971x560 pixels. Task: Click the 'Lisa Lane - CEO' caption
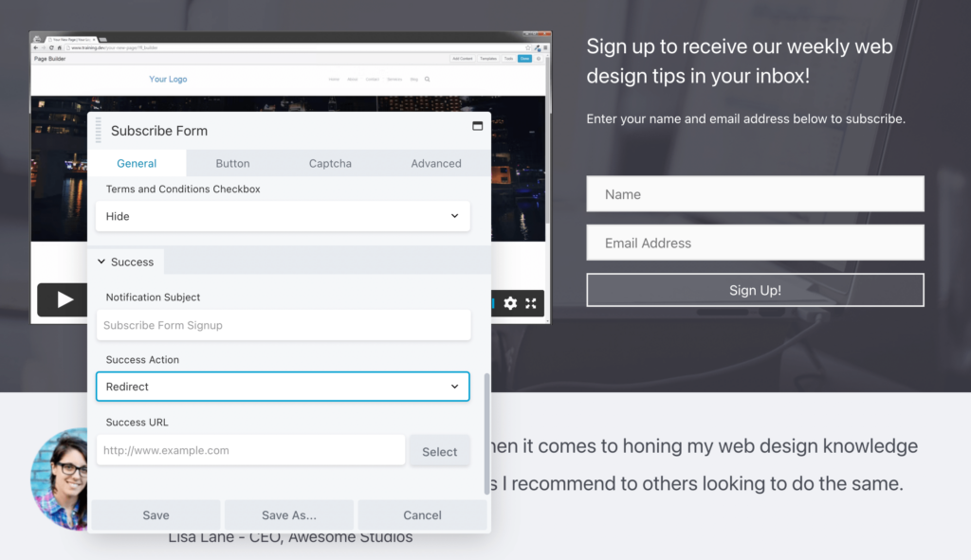[x=290, y=536]
